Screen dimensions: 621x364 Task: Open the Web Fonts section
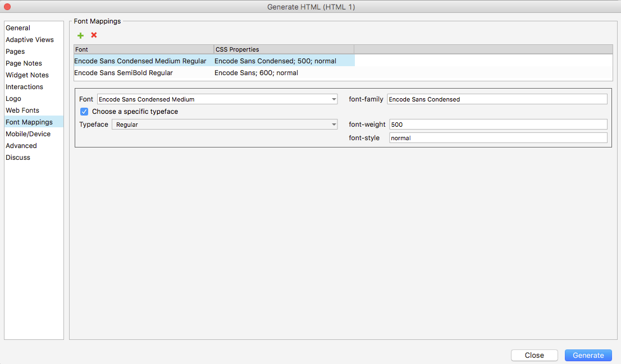click(22, 110)
